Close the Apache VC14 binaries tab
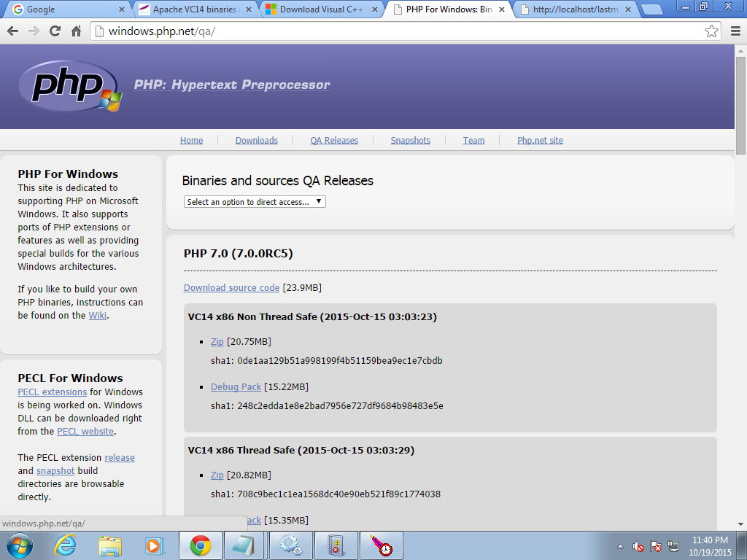The image size is (747, 560). [249, 9]
